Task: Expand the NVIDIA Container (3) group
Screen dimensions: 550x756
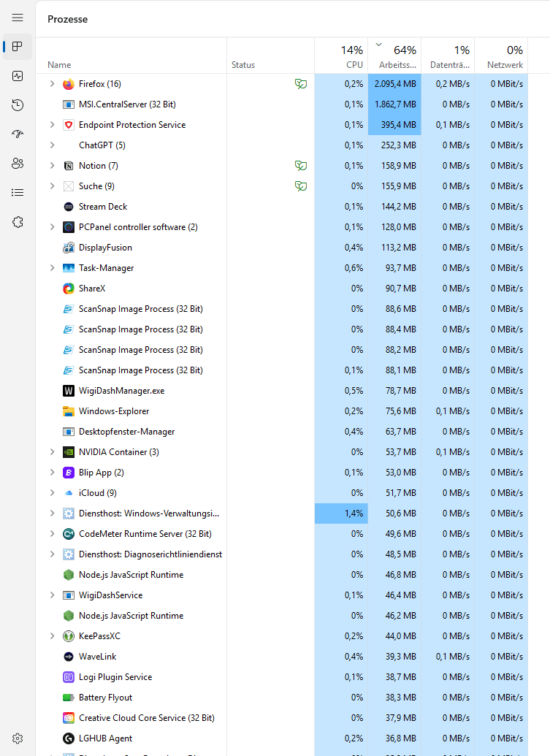Action: pyautogui.click(x=52, y=452)
